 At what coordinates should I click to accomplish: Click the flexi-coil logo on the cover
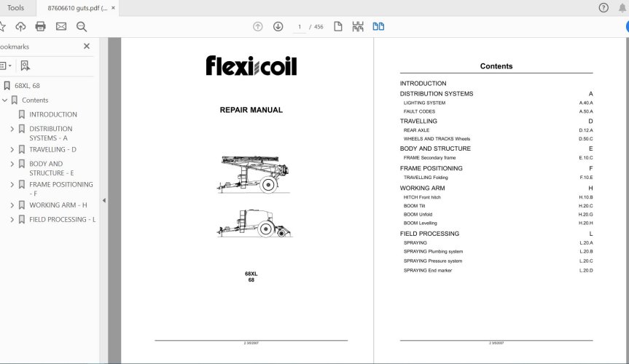pyautogui.click(x=251, y=66)
